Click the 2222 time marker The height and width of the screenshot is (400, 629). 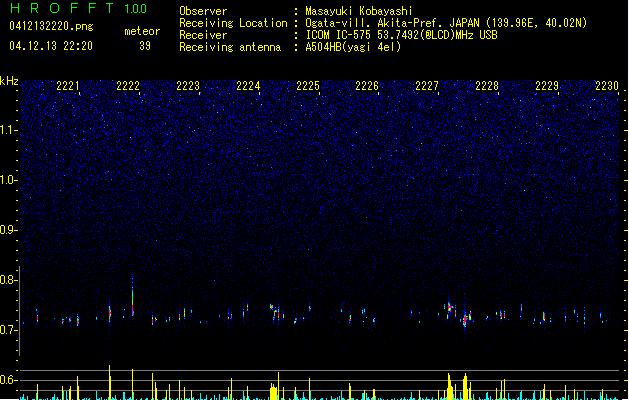tap(128, 86)
